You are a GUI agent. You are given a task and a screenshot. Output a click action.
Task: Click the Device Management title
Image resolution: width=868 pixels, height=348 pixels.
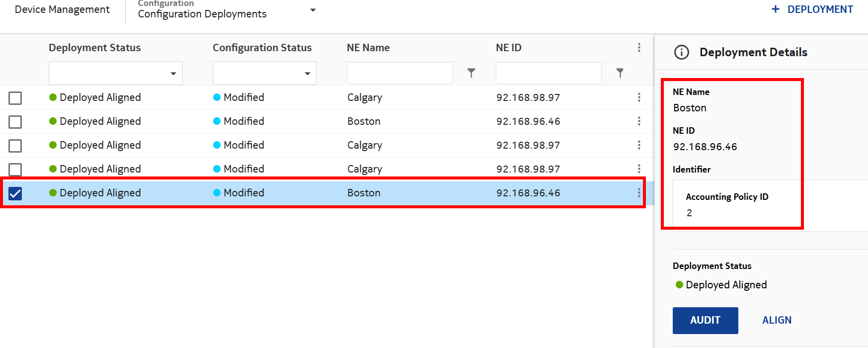coord(62,9)
